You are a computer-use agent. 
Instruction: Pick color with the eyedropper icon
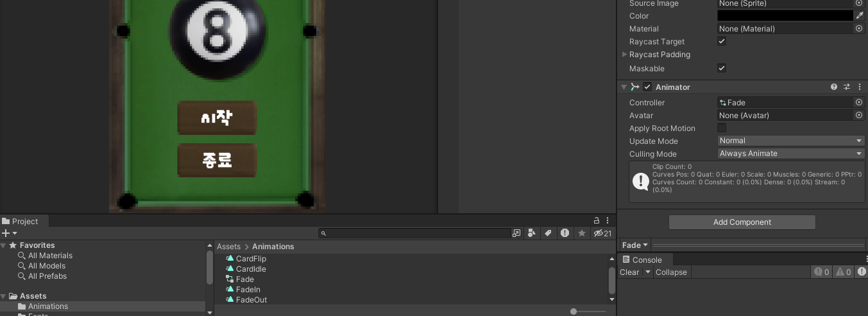click(859, 15)
